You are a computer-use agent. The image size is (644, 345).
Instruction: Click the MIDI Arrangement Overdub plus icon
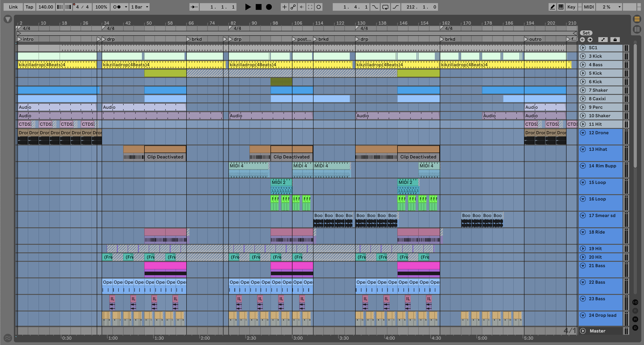pos(285,7)
